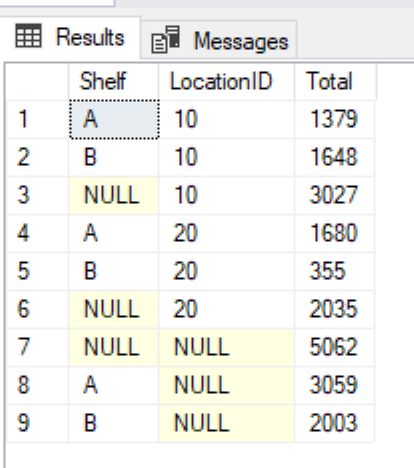The height and width of the screenshot is (468, 414).
Task: Click LocationID 20 in row 4
Action: 227,233
